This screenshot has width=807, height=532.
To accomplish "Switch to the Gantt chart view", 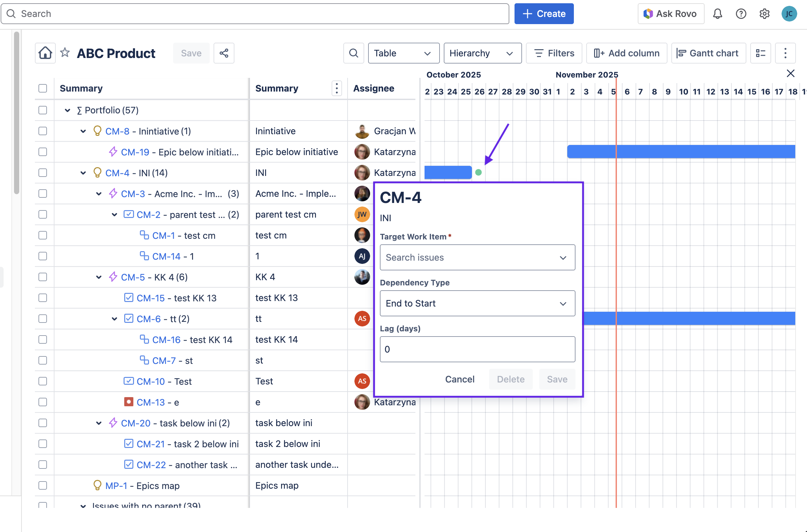I will click(x=709, y=53).
